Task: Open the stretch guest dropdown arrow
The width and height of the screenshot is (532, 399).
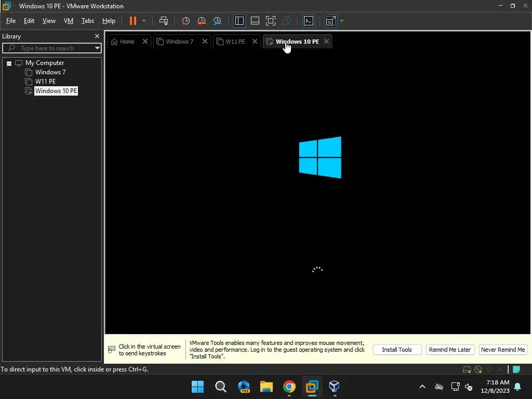Action: click(x=342, y=21)
